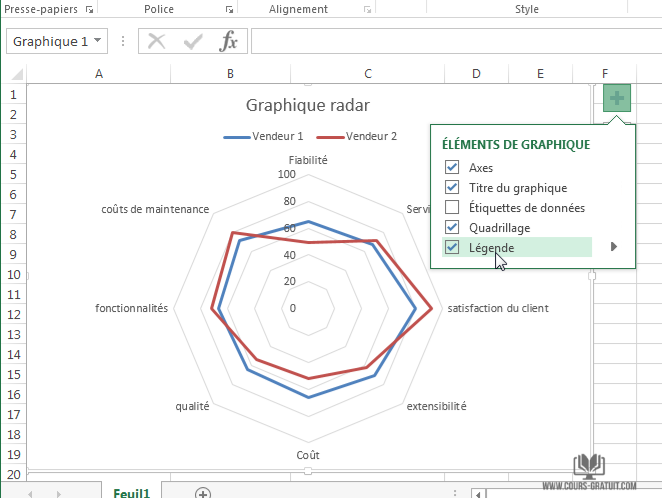Image resolution: width=662 pixels, height=498 pixels.
Task: Add a new sheet with the plus icon
Action: tap(203, 493)
